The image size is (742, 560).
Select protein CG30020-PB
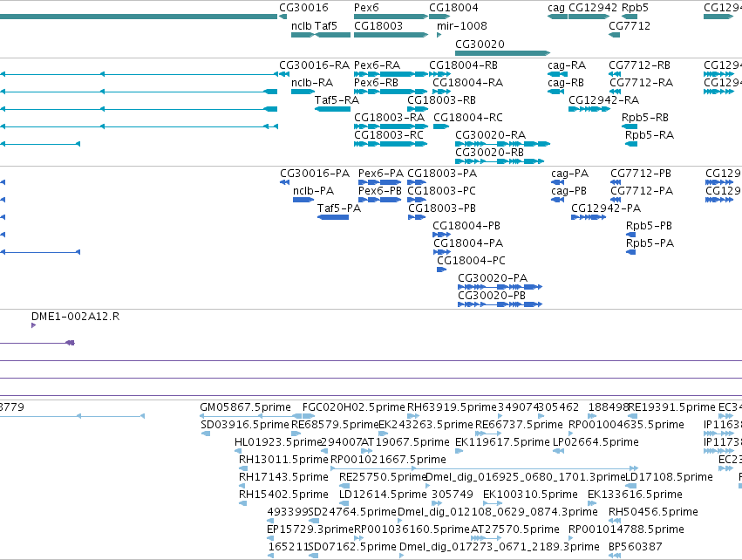(x=492, y=296)
